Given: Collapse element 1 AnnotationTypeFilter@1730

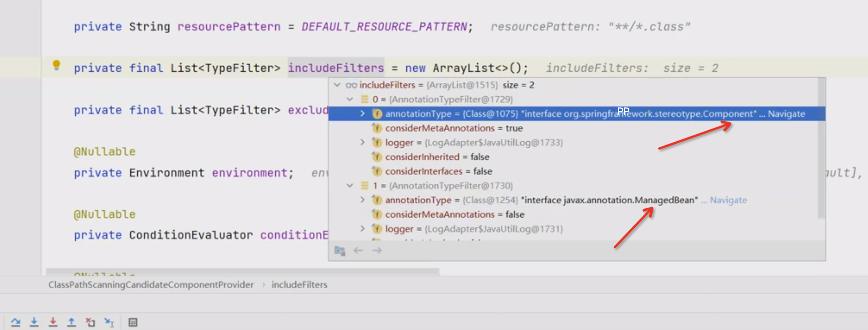Looking at the screenshot, I should point(350,186).
